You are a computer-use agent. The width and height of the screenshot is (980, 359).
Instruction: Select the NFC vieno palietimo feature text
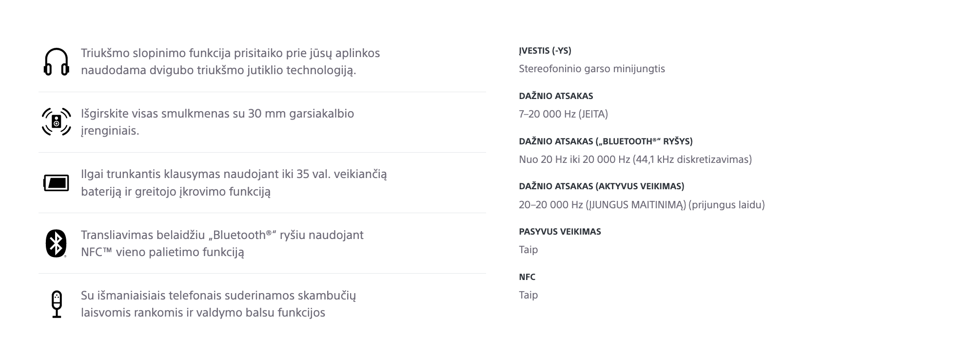click(222, 243)
